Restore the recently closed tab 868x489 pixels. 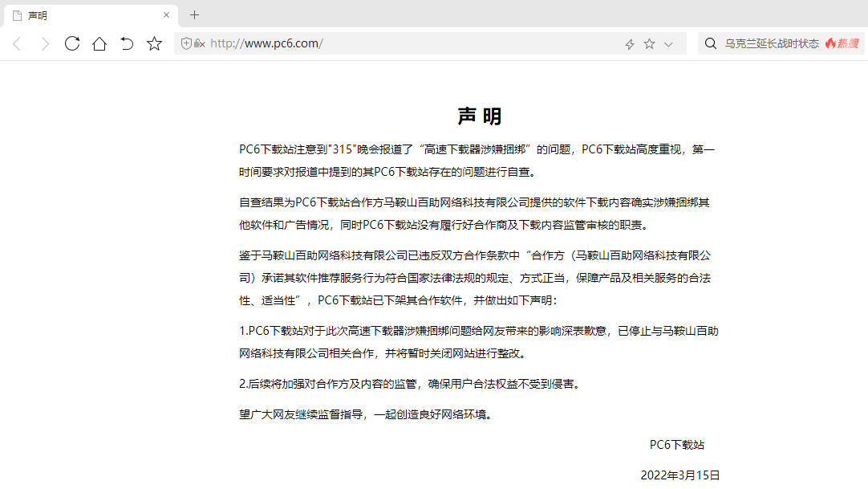(x=127, y=43)
